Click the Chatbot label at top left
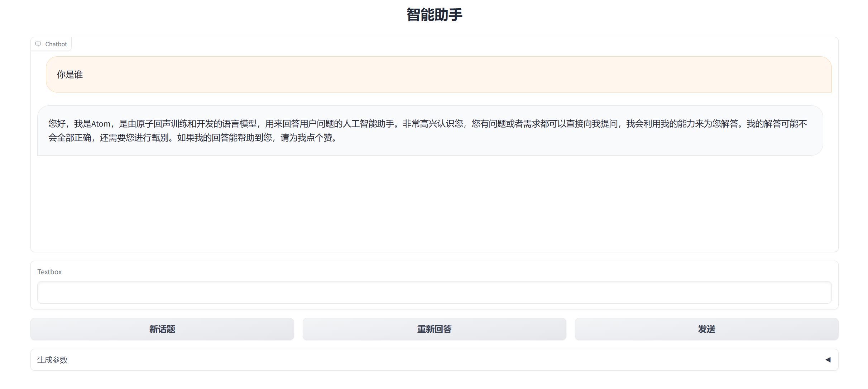 tap(56, 44)
